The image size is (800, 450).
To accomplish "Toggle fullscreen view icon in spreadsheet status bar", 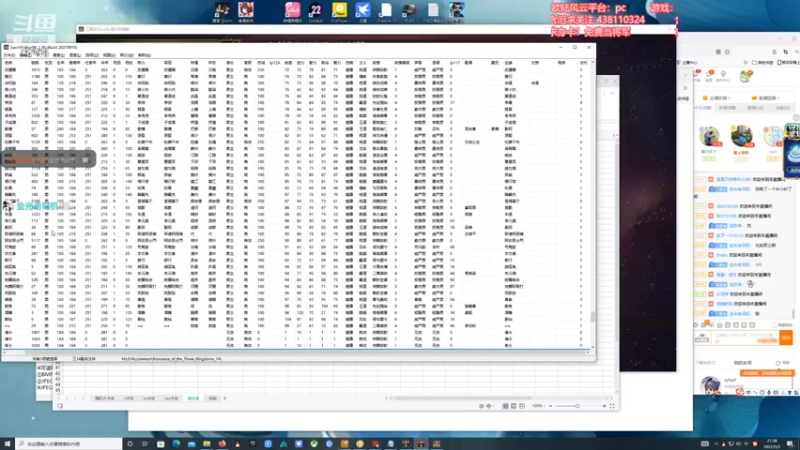I will tap(612, 406).
